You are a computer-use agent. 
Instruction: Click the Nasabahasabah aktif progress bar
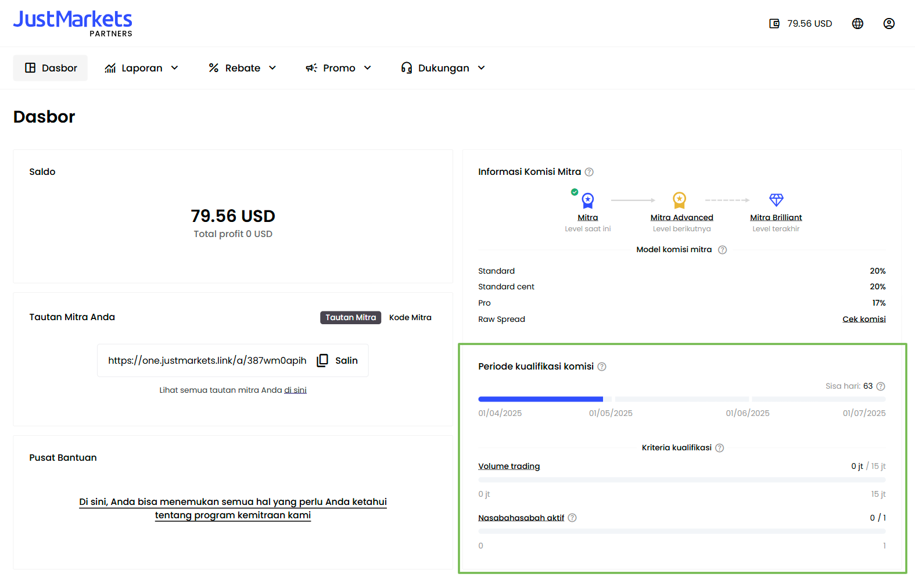(x=682, y=532)
